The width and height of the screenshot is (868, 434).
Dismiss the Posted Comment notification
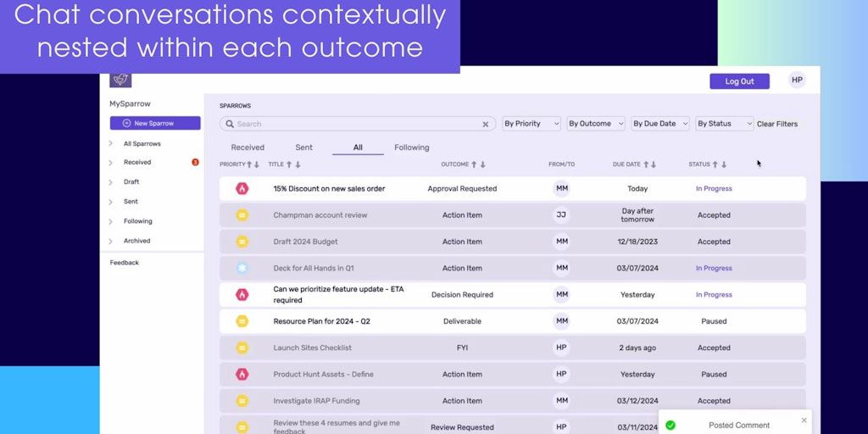tap(804, 420)
